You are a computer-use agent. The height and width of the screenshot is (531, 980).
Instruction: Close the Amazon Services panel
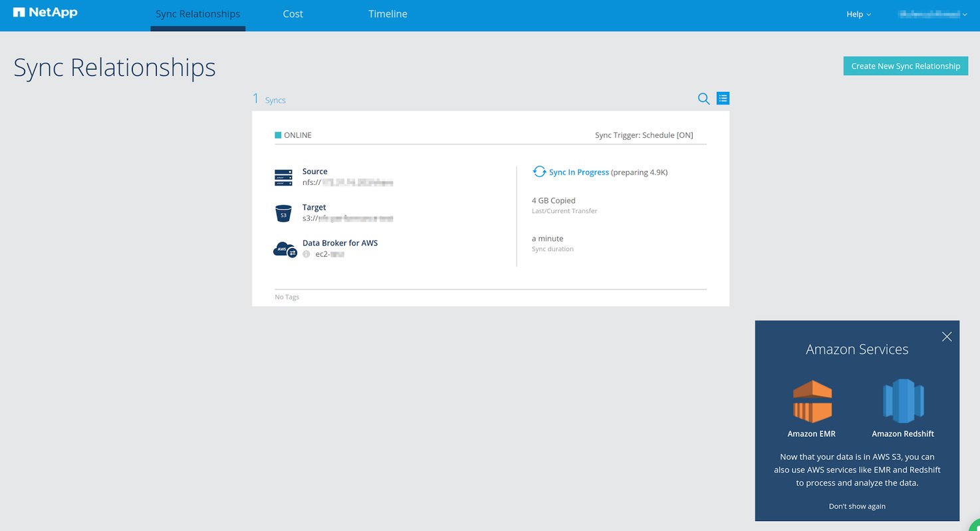tap(947, 337)
